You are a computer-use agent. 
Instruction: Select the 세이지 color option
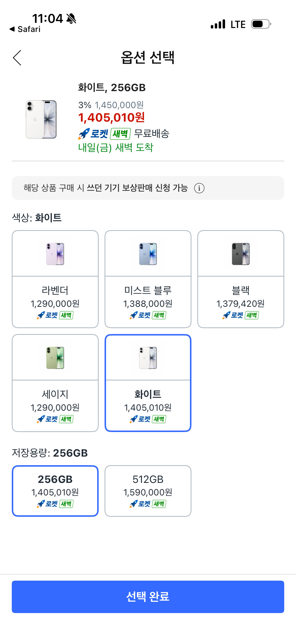[x=55, y=383]
